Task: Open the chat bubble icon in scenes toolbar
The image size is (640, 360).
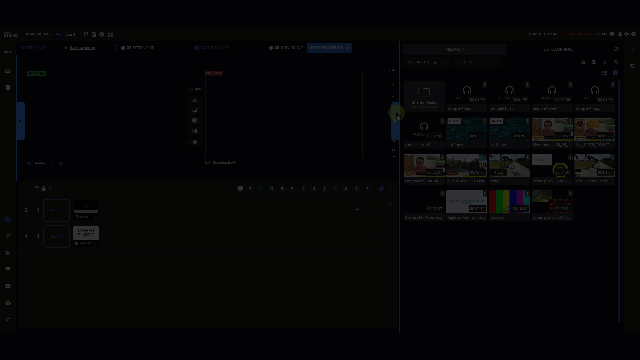Action: (x=240, y=189)
